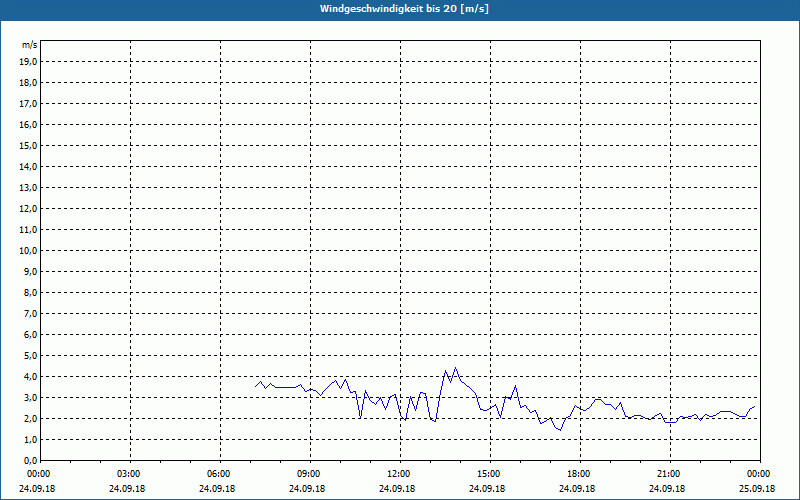
Task: Select the 15,0 y-axis label
Action: pyautogui.click(x=29, y=146)
